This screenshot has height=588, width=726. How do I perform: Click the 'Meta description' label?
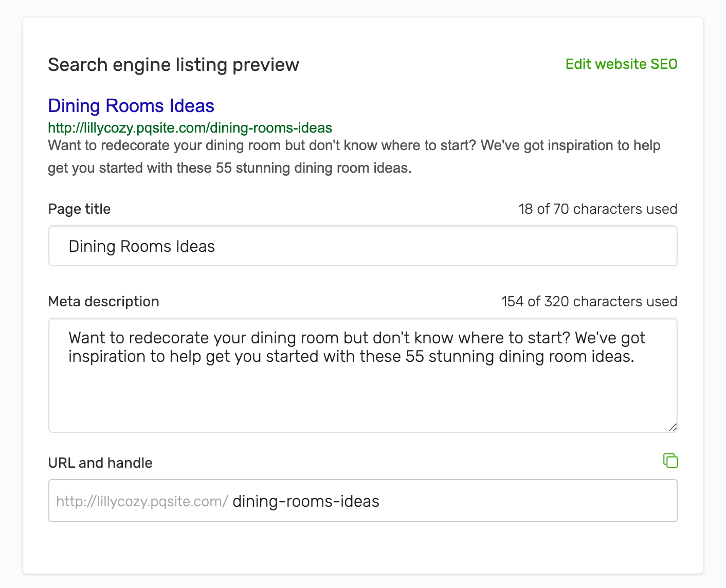tap(103, 302)
